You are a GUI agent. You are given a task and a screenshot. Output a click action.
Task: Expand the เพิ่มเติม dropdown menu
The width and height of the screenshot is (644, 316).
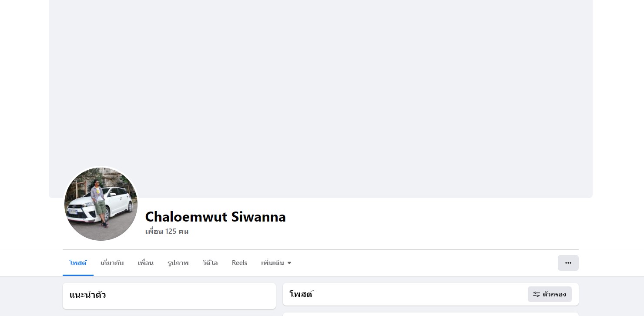tap(273, 263)
